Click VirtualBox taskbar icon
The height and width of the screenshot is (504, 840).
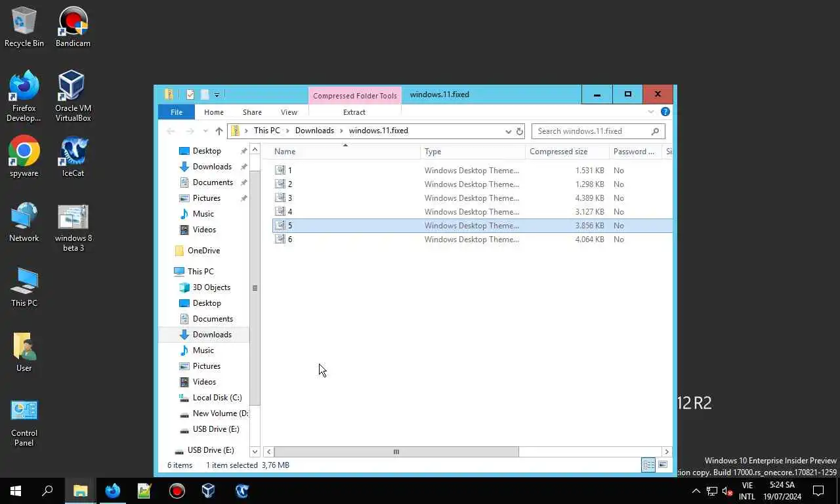click(x=209, y=491)
